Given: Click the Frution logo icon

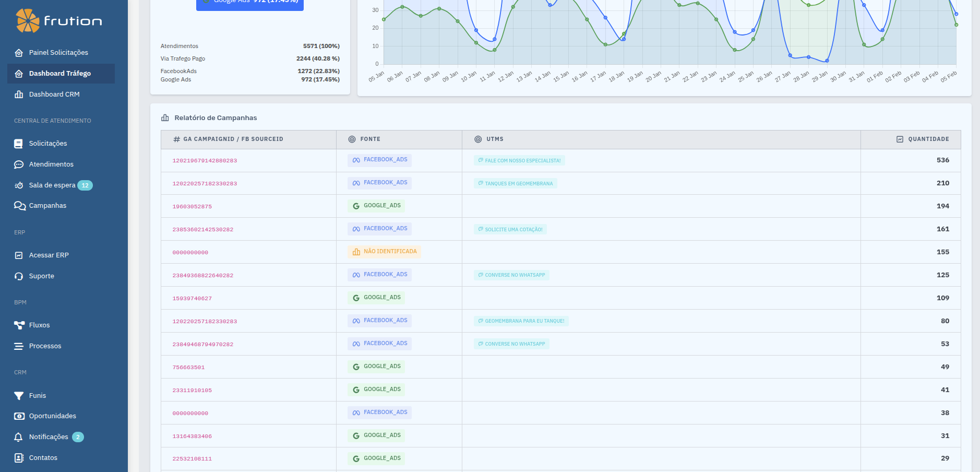Looking at the screenshot, I should coord(28,21).
